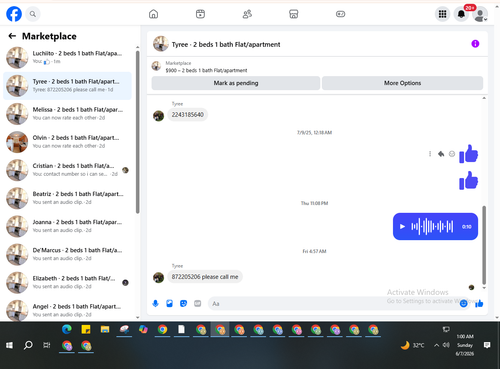Open the Windows action center notifications
Image resolution: width=500 pixels, height=369 pixels.
click(487, 345)
